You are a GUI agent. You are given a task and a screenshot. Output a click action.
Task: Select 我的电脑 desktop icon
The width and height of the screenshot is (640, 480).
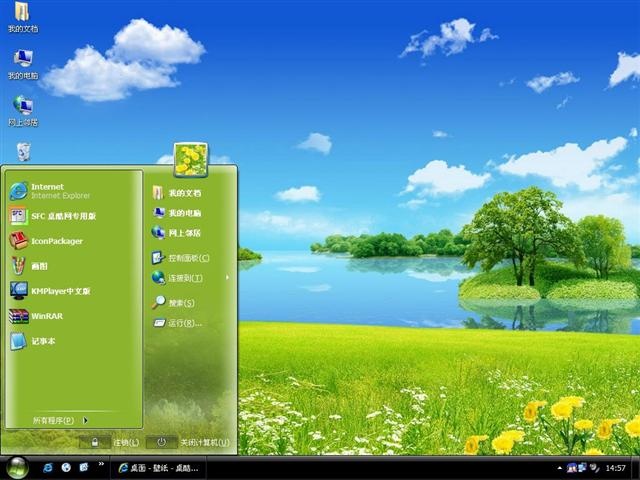click(23, 64)
